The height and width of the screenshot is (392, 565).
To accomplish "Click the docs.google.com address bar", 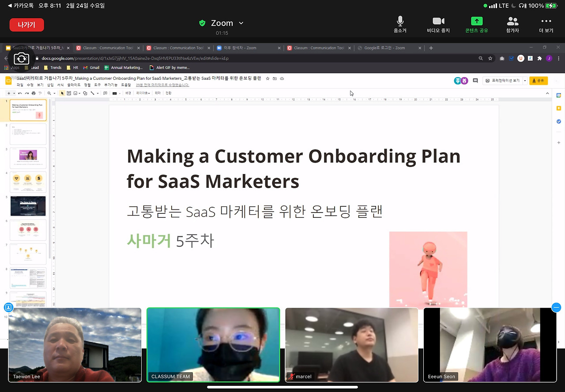I will [256, 58].
